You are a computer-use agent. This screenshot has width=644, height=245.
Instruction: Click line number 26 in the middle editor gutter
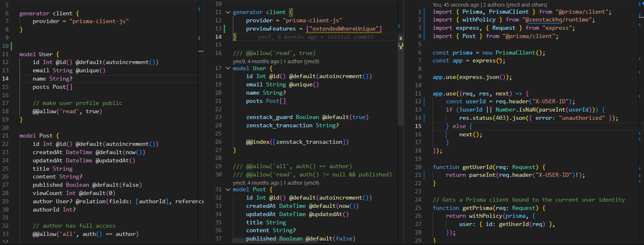218,142
